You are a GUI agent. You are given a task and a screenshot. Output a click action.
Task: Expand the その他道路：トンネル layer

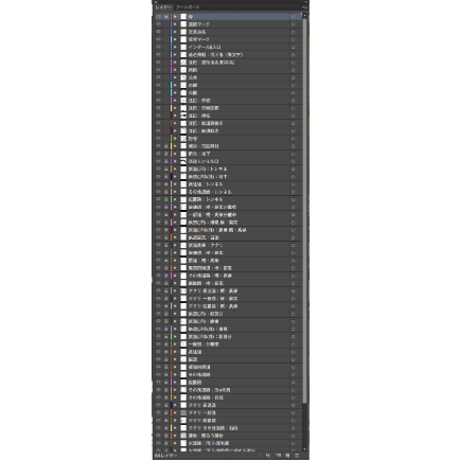point(175,192)
